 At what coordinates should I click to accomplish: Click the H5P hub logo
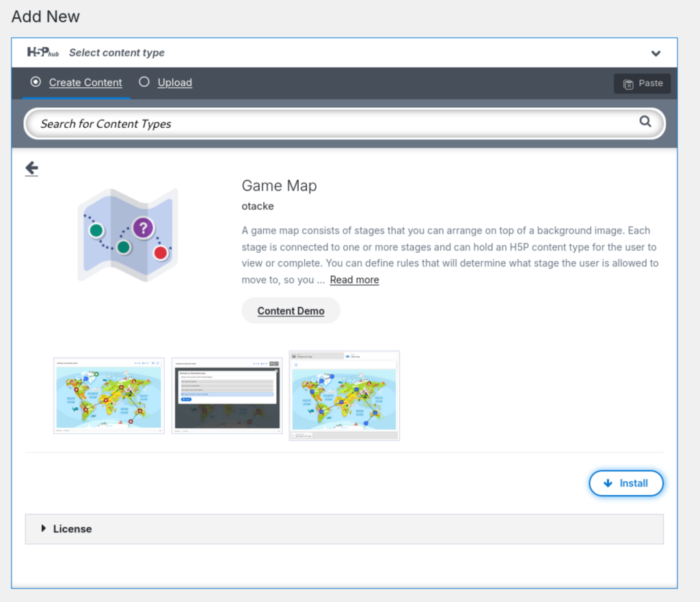tap(43, 53)
